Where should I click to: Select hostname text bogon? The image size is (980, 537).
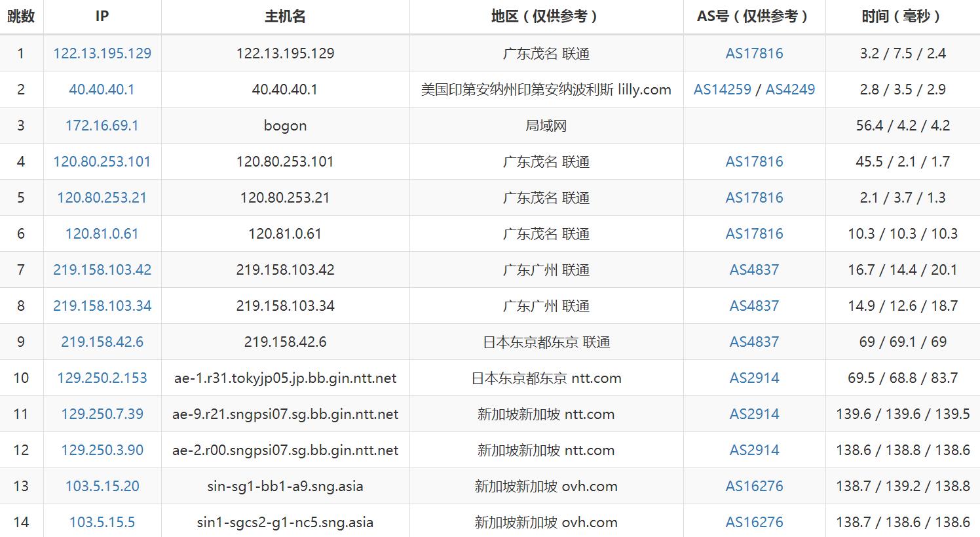tap(285, 125)
